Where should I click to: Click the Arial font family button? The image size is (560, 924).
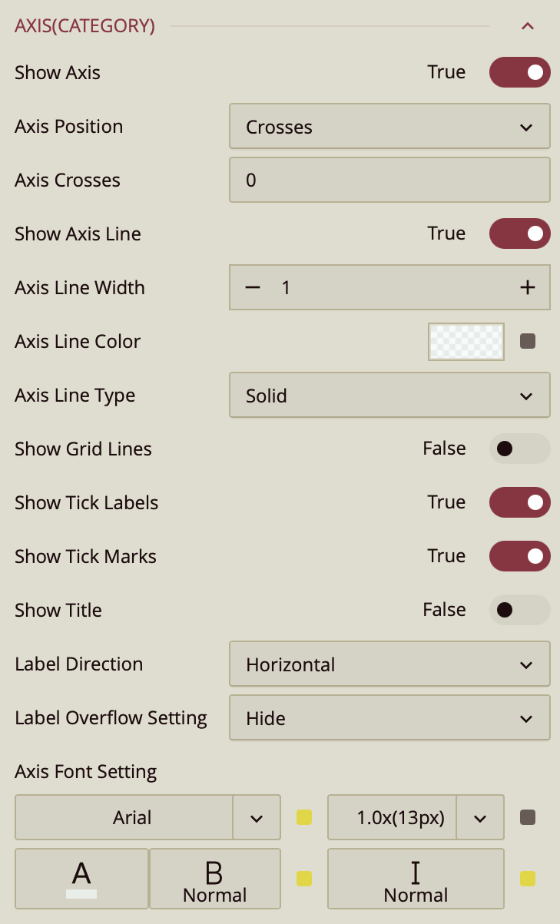coord(132,818)
